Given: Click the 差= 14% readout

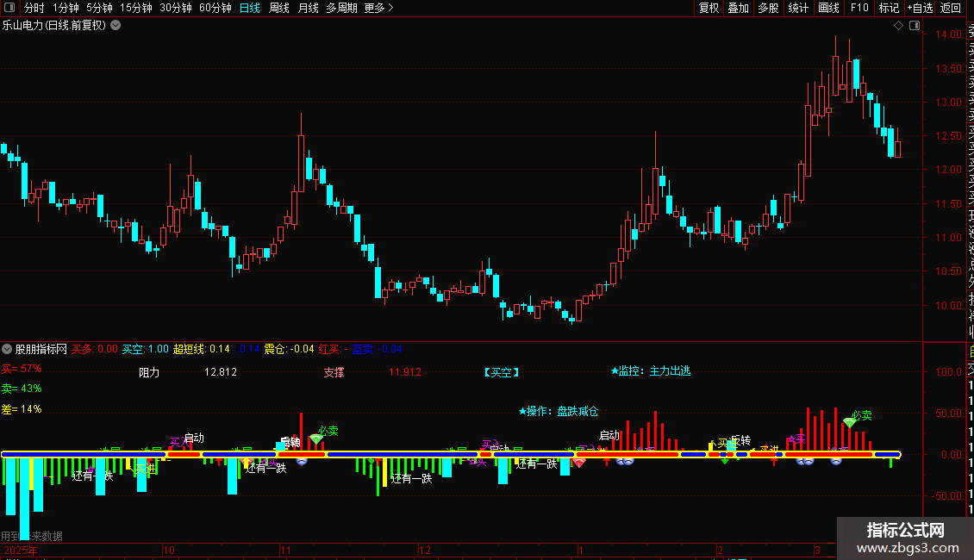Looking at the screenshot, I should click(x=22, y=409).
